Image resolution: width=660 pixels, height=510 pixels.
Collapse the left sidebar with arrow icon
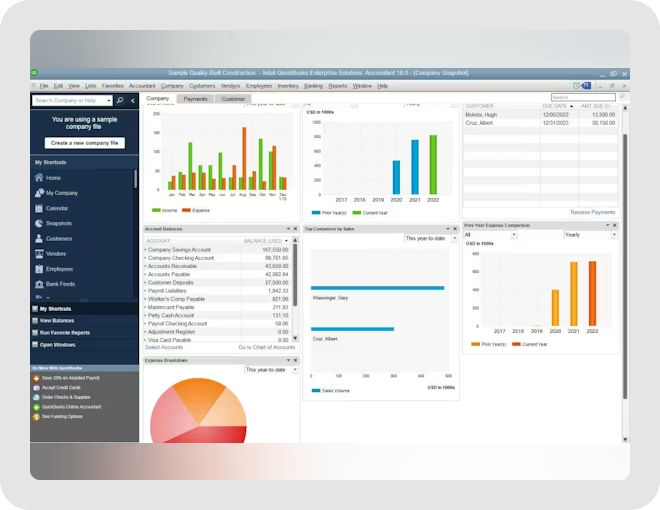(133, 100)
